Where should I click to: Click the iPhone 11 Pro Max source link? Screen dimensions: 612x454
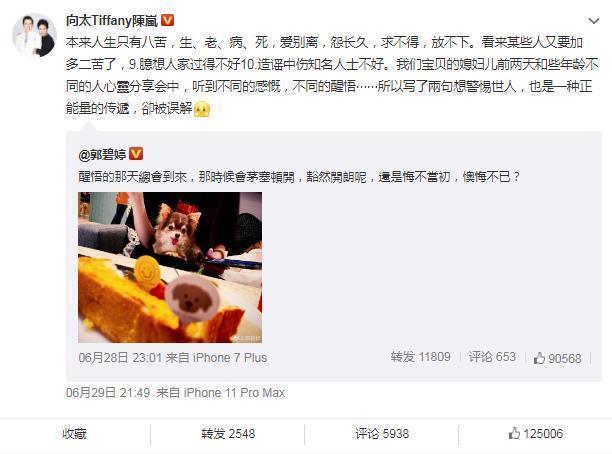(234, 392)
